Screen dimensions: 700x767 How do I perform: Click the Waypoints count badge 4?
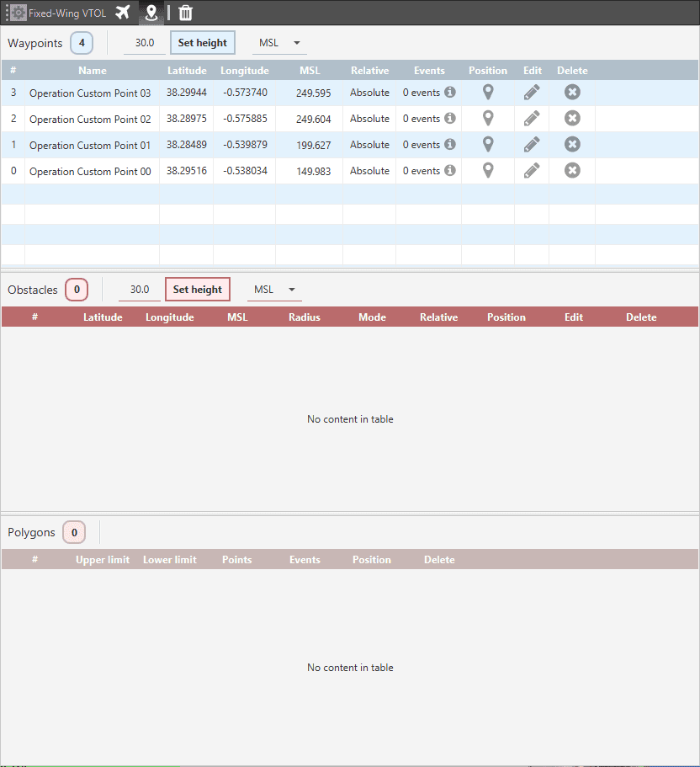[82, 43]
